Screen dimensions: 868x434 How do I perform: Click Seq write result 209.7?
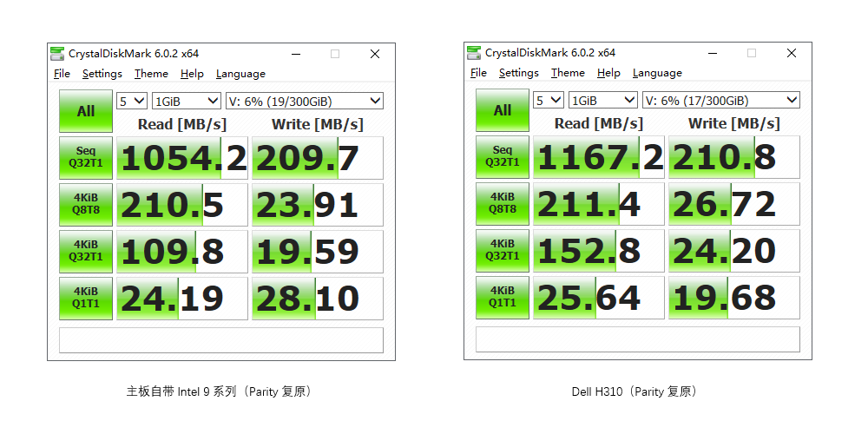[317, 158]
